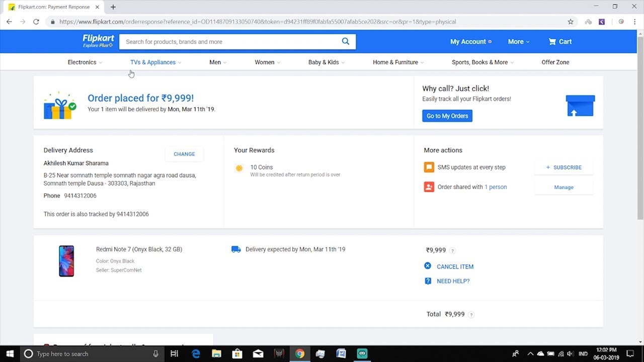Screen dimensions: 644x362
Task: Click the microphone icon in taskbar search
Action: point(155,354)
